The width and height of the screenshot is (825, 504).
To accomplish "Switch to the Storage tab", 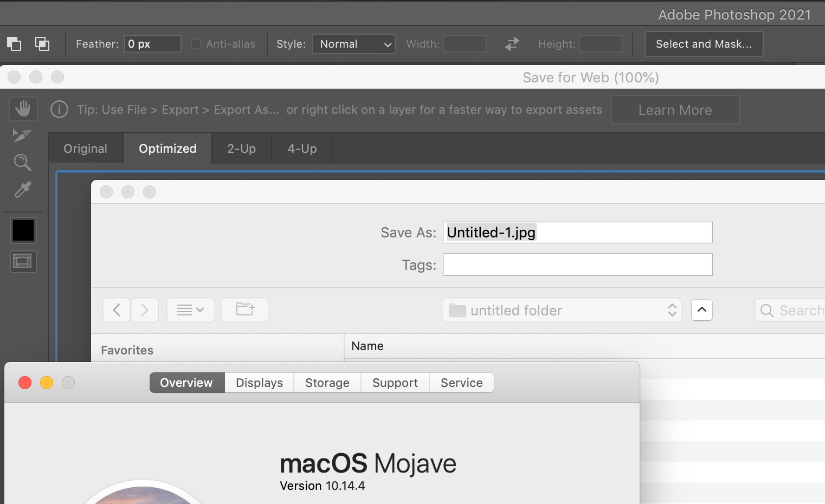I will click(326, 383).
